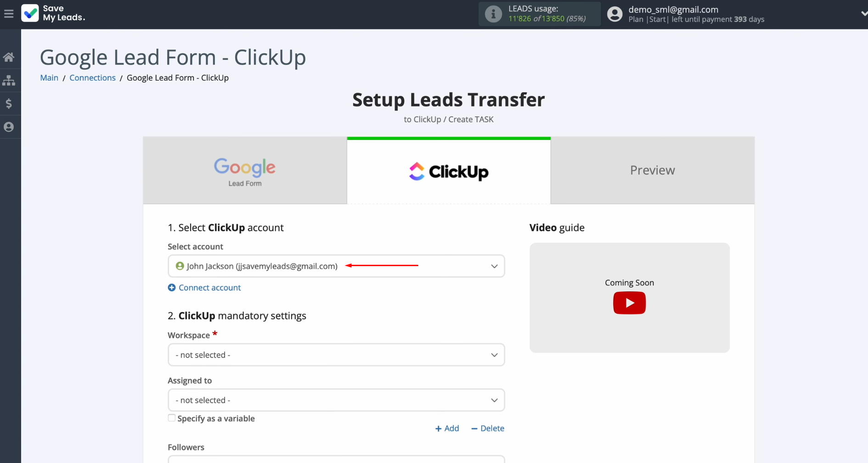868x463 pixels.
Task: Enable the Specify as a variable checkbox
Action: (172, 418)
